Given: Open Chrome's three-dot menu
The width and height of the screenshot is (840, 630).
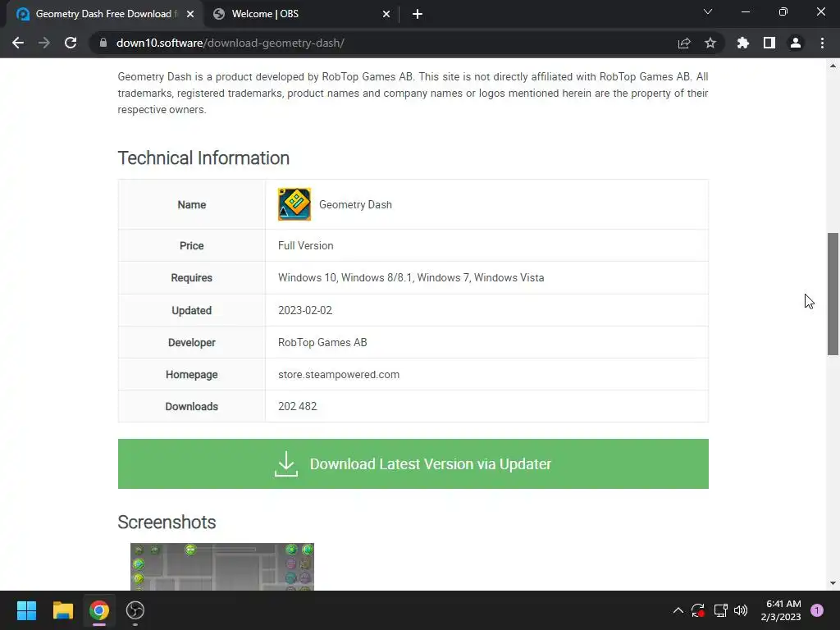Looking at the screenshot, I should click(x=822, y=43).
